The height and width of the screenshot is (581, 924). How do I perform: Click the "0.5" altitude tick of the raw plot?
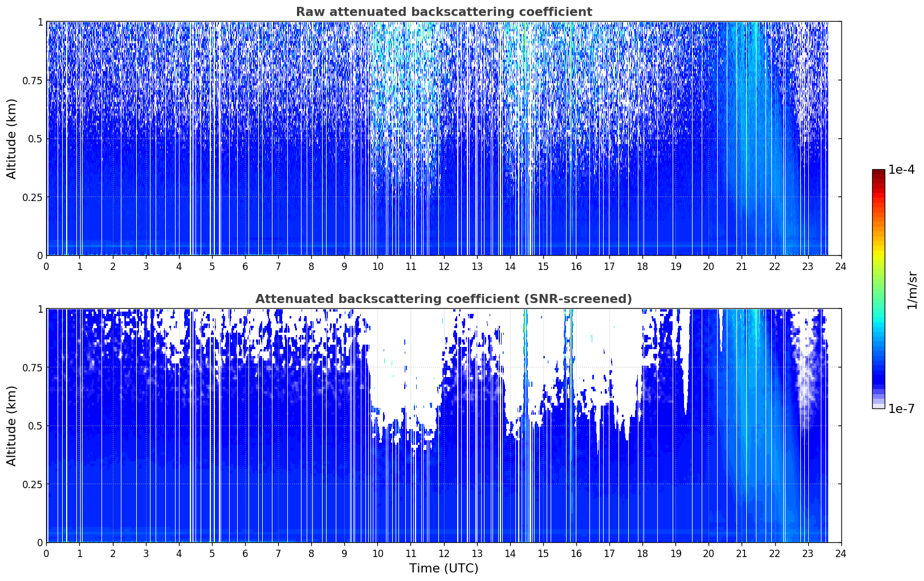pos(36,139)
